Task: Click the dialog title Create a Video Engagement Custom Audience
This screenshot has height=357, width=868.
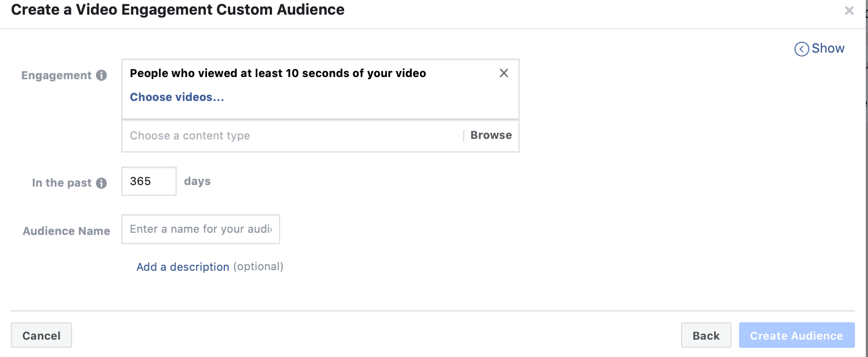Action: [x=178, y=10]
